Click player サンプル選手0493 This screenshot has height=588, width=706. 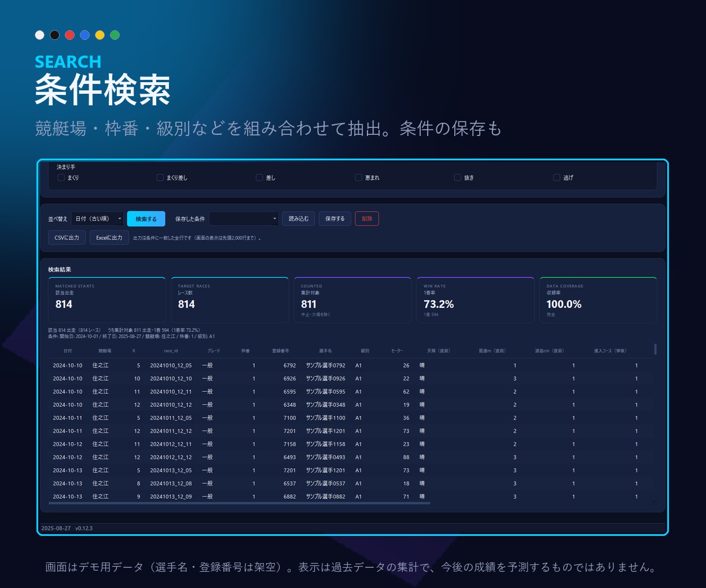click(326, 457)
